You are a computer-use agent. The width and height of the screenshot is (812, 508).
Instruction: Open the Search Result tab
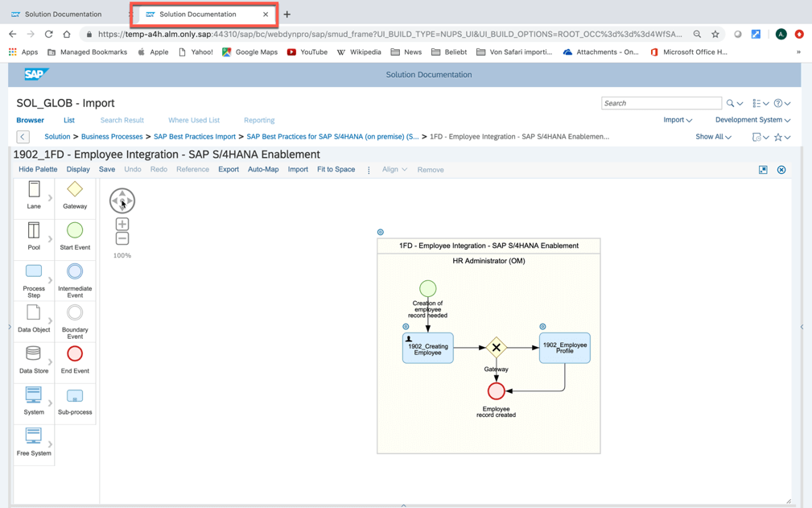click(x=122, y=120)
